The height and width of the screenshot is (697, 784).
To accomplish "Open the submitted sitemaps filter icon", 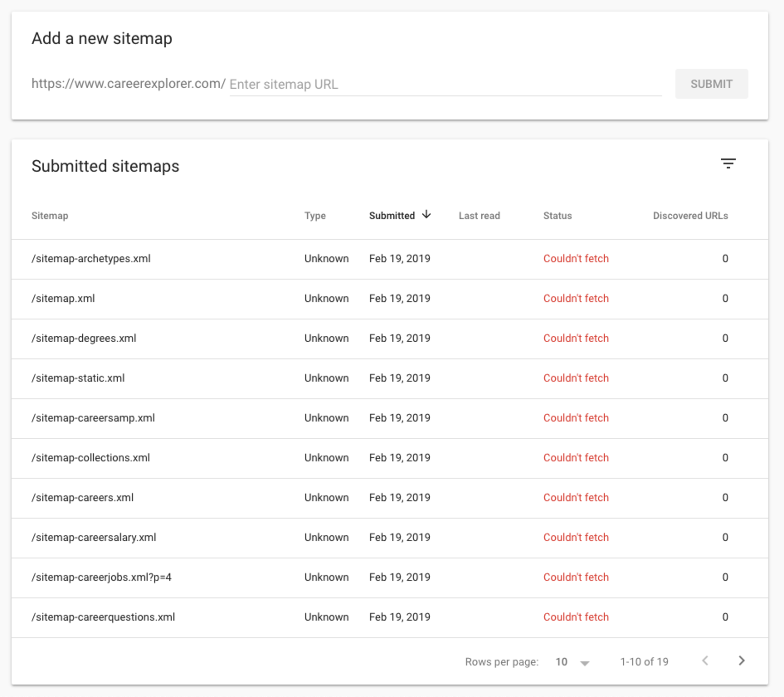I will point(728,164).
